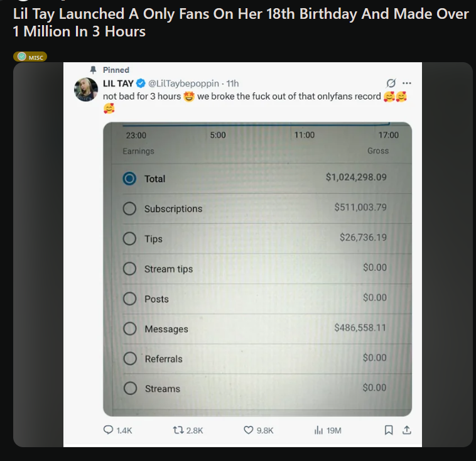
Task: Select the Stream tips radio button
Action: point(129,269)
